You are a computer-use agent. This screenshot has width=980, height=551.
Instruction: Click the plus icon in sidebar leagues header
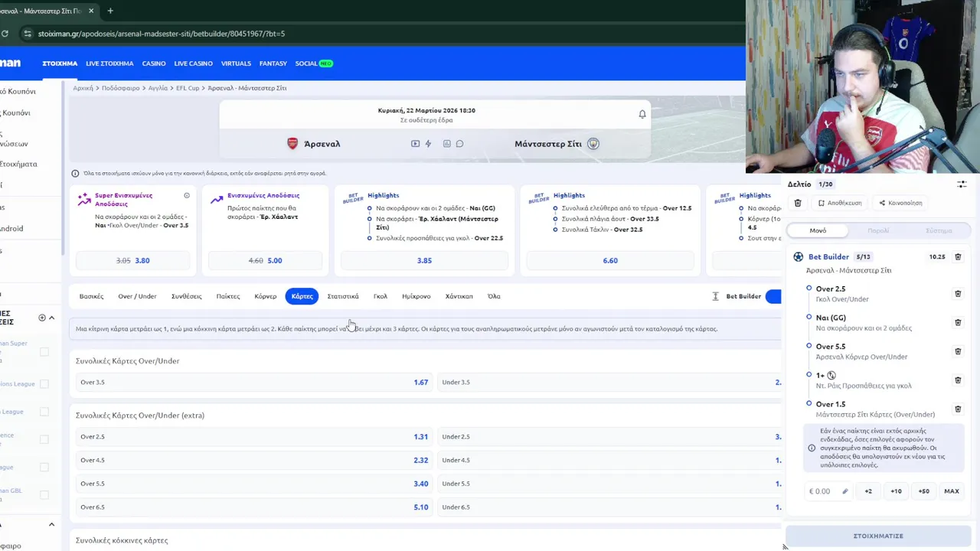point(42,318)
